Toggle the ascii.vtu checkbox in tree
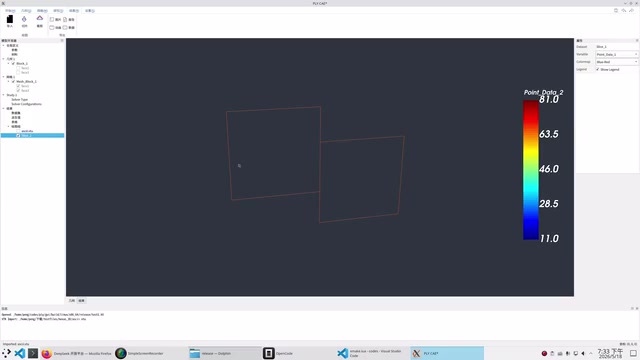640x360 pixels. tap(18, 131)
